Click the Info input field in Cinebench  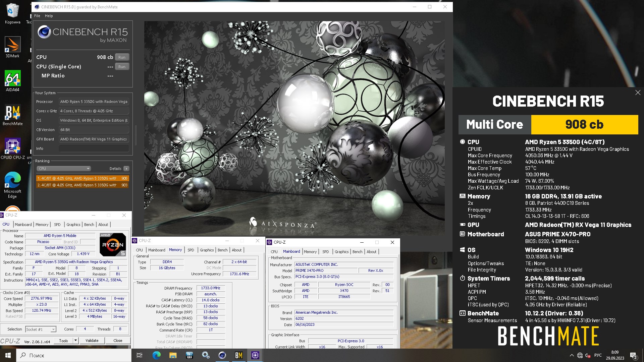click(x=94, y=148)
